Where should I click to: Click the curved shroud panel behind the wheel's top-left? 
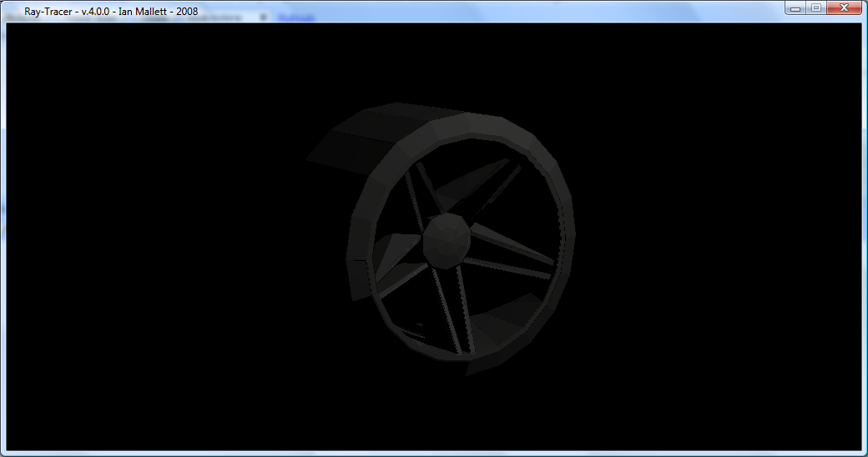point(359,138)
